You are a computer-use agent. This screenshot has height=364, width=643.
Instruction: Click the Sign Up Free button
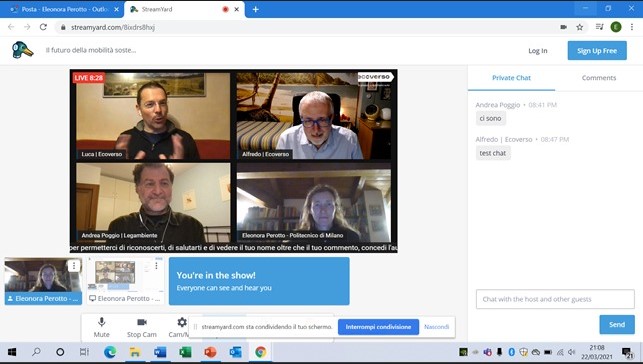[597, 50]
